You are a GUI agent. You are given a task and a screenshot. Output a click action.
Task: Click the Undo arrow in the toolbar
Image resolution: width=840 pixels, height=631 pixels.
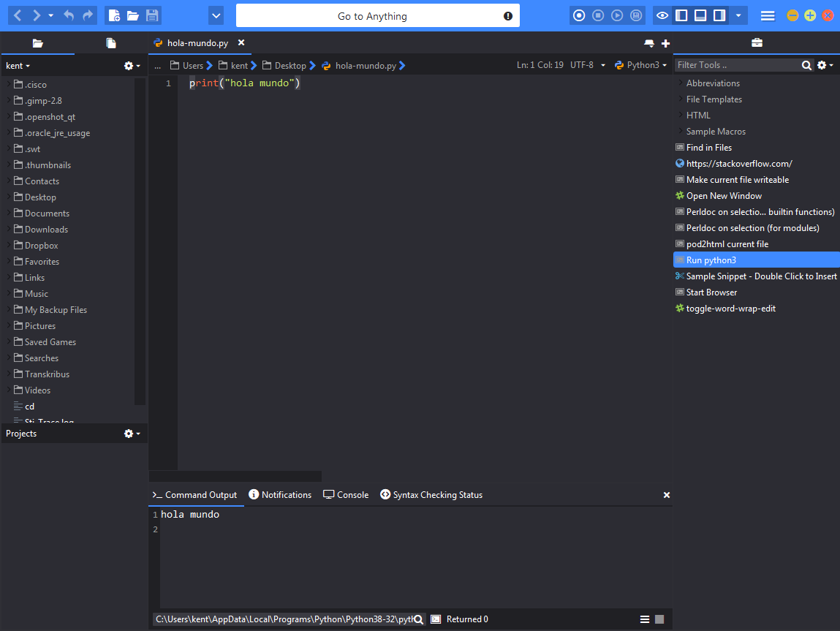click(x=69, y=15)
